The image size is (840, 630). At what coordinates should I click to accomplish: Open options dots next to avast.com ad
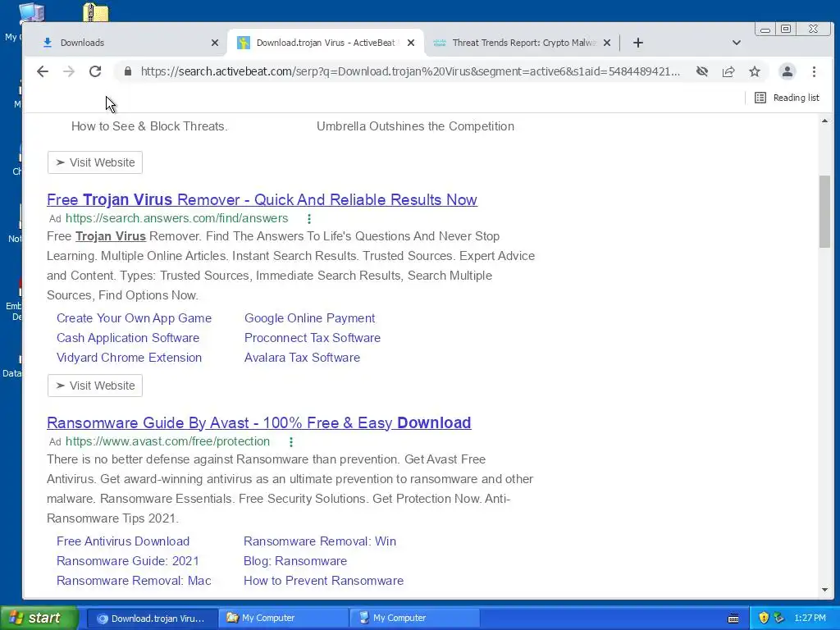coord(291,442)
